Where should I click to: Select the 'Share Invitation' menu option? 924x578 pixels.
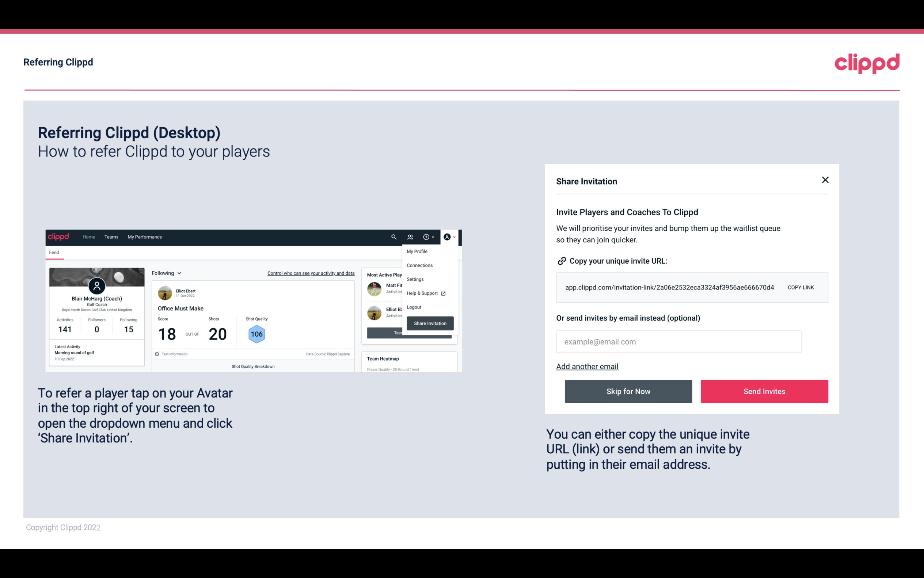(x=430, y=323)
